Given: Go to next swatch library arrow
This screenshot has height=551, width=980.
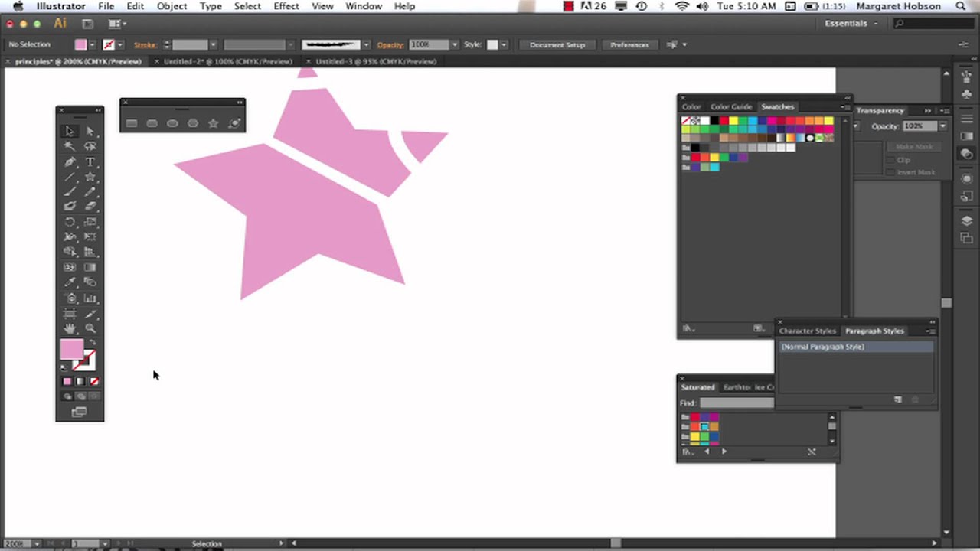Looking at the screenshot, I should (724, 452).
